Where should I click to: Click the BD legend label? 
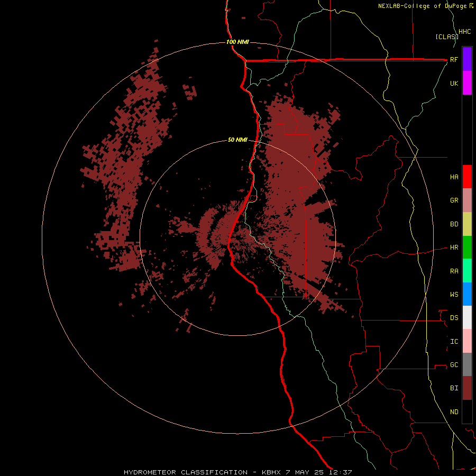454,224
